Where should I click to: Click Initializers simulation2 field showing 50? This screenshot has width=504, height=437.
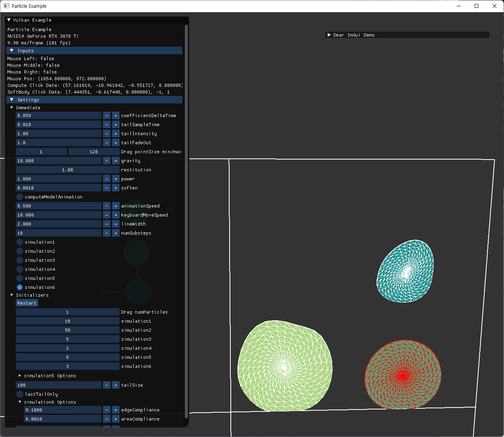tap(68, 330)
